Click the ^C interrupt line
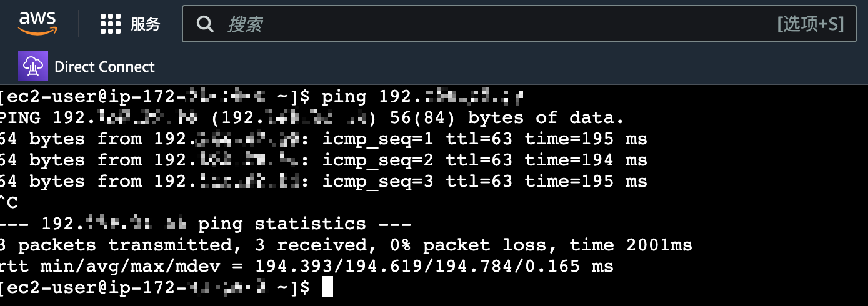868x306 pixels. (x=9, y=203)
